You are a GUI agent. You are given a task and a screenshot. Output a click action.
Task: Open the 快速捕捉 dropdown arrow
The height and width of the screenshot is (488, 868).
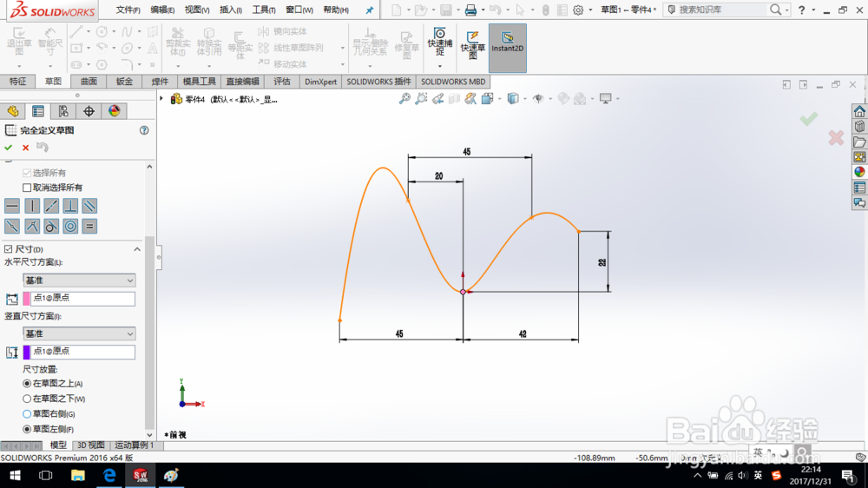coord(440,67)
